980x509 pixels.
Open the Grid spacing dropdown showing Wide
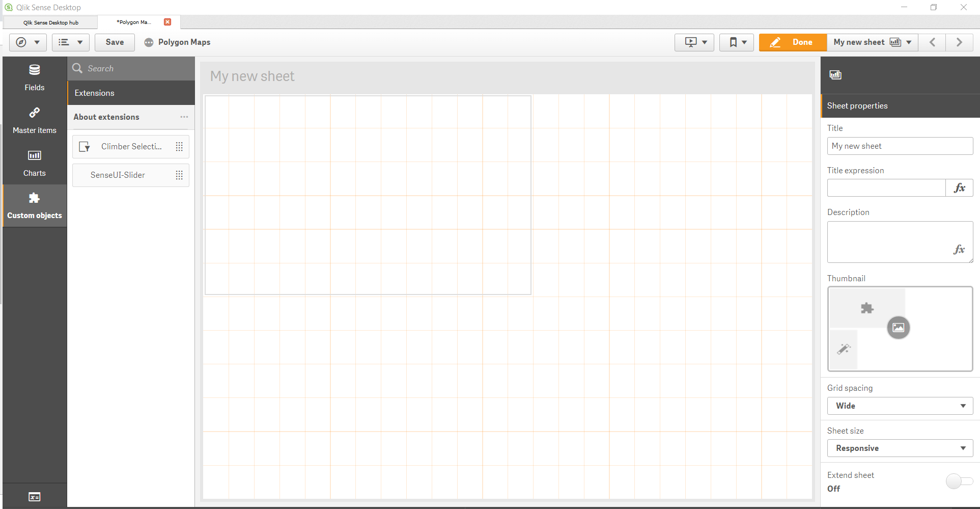click(x=900, y=406)
